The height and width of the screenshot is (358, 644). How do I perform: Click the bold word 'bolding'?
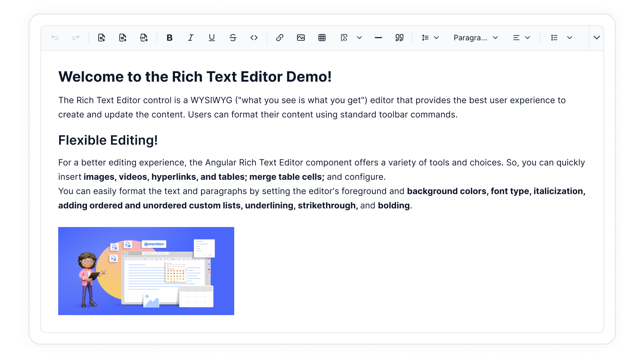(x=394, y=205)
